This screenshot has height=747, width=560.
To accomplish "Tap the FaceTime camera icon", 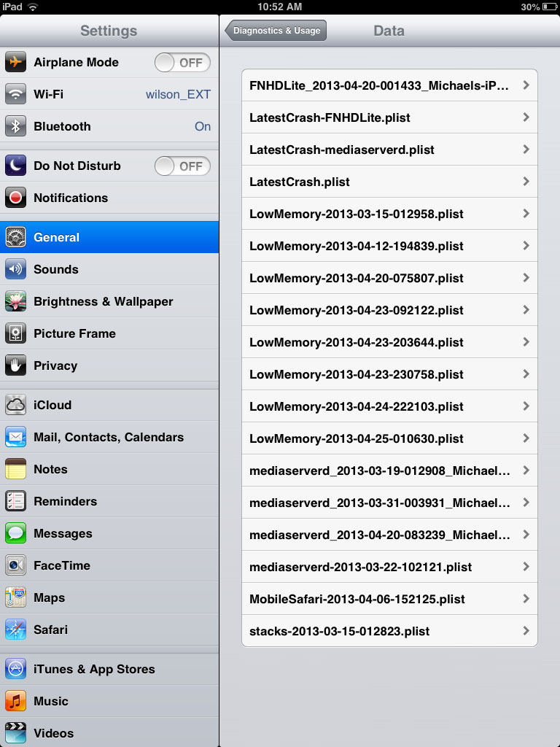I will pyautogui.click(x=15, y=565).
